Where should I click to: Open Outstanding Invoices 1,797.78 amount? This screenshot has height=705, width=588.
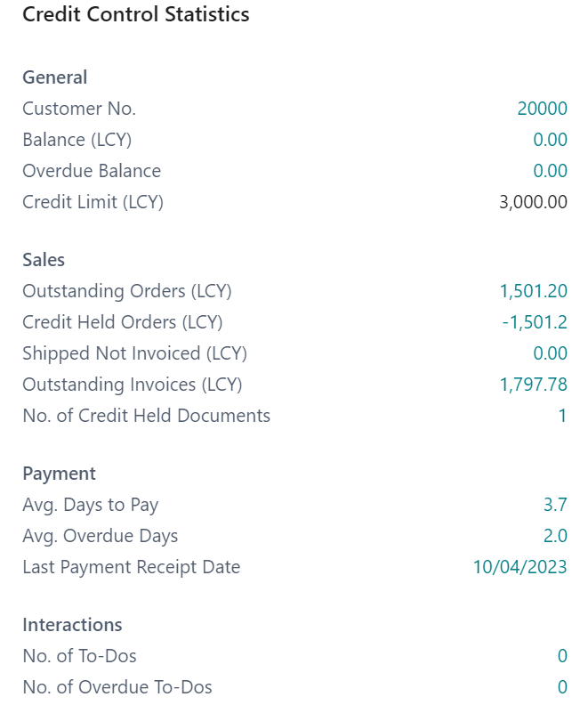click(533, 385)
